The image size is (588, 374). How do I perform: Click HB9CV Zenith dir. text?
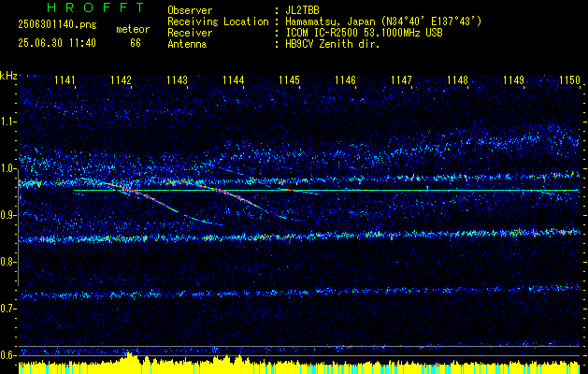tap(333, 44)
